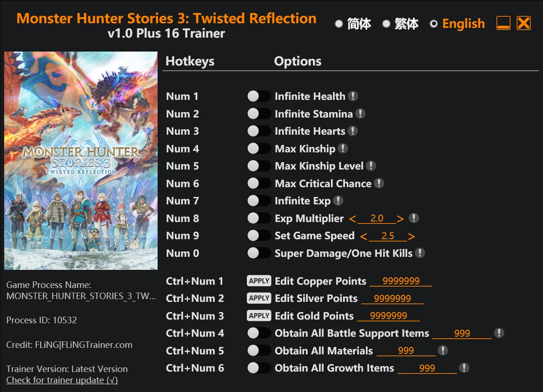Click the info icon next to Infinite Exp
This screenshot has height=392, width=543.
pos(338,201)
